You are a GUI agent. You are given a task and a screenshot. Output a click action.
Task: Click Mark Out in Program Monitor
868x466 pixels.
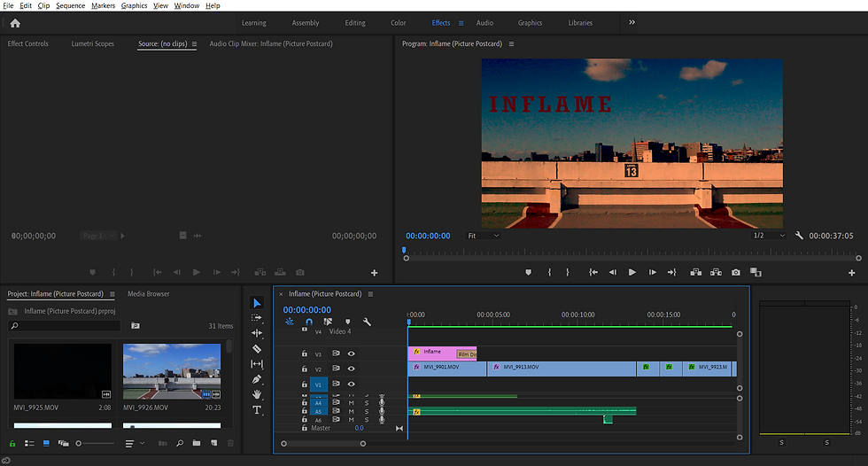(x=568, y=272)
